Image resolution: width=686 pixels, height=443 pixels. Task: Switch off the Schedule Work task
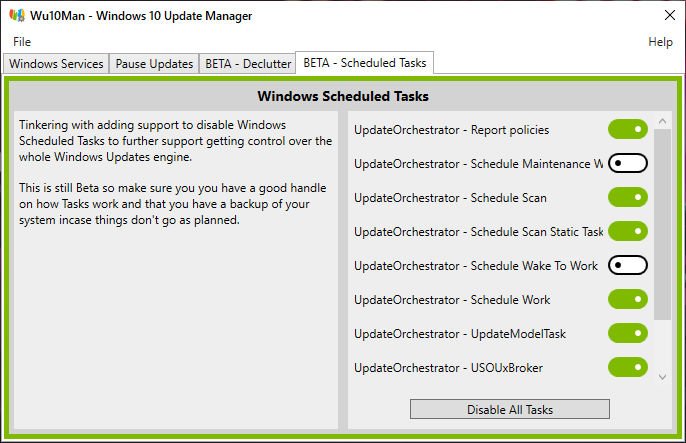[628, 299]
